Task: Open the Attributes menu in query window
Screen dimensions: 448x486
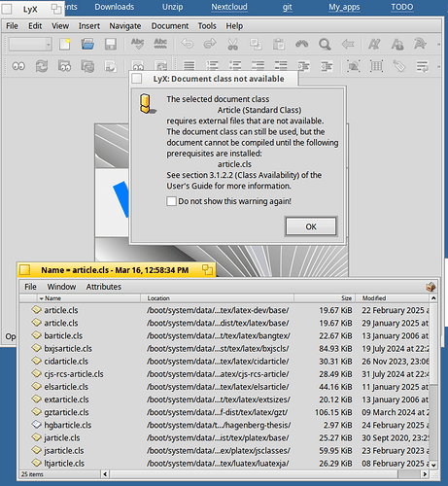Action: coord(104,287)
